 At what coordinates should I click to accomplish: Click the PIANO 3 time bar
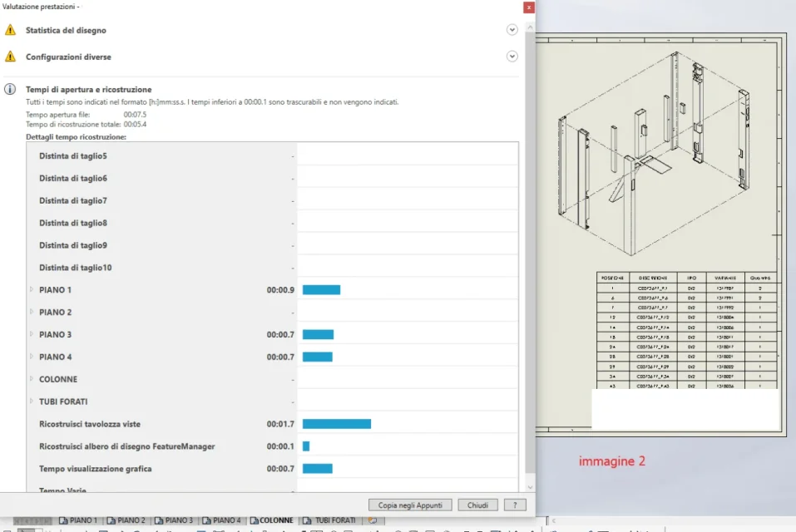click(318, 334)
